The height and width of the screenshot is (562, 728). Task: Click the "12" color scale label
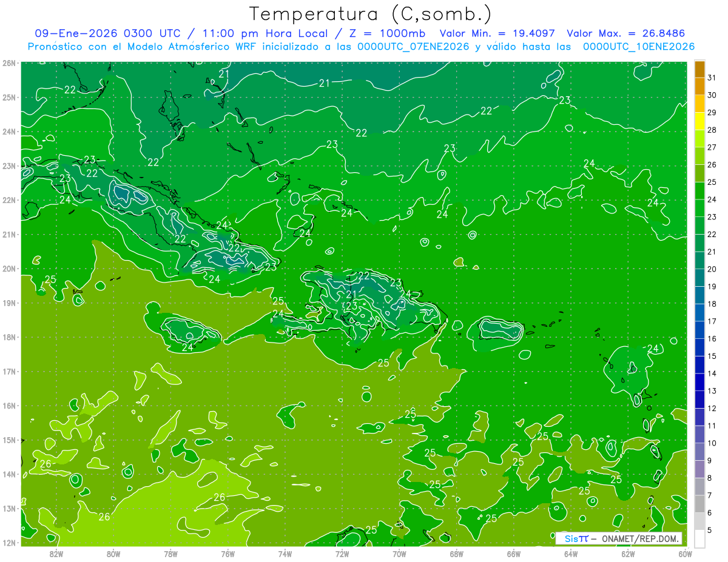click(x=712, y=409)
